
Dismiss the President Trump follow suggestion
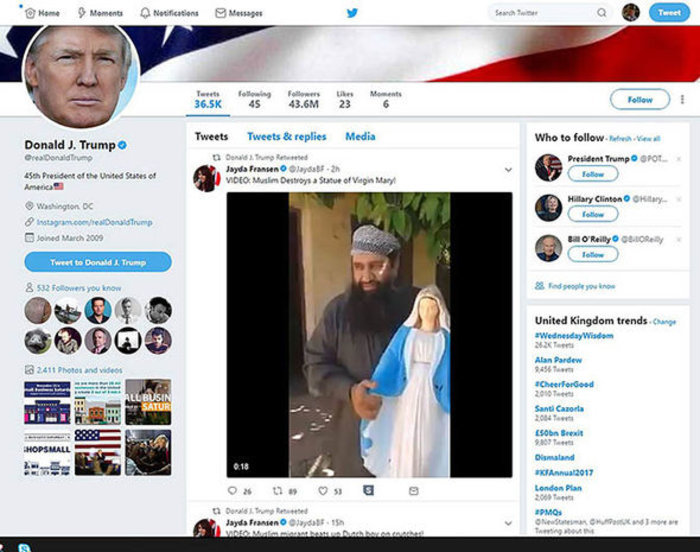(679, 159)
